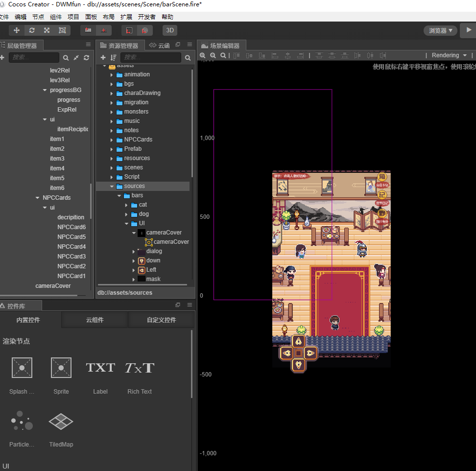
Task: Zoom in the scene editor view
Action: pos(203,55)
